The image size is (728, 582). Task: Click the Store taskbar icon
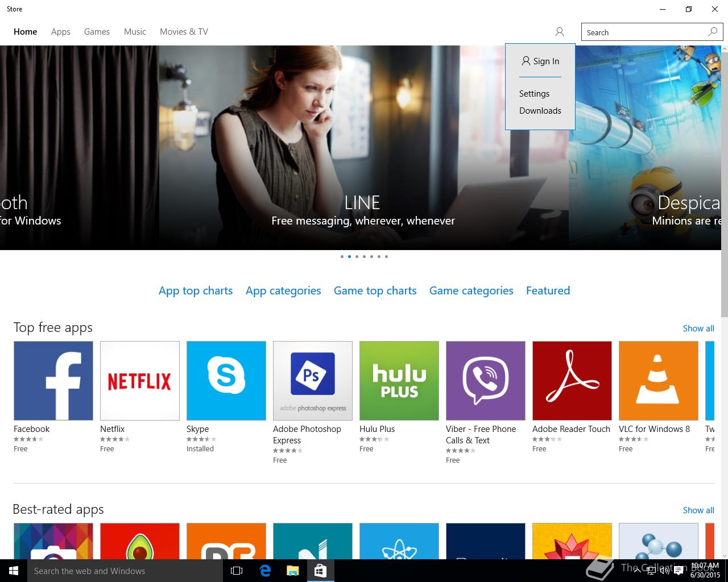click(x=320, y=571)
